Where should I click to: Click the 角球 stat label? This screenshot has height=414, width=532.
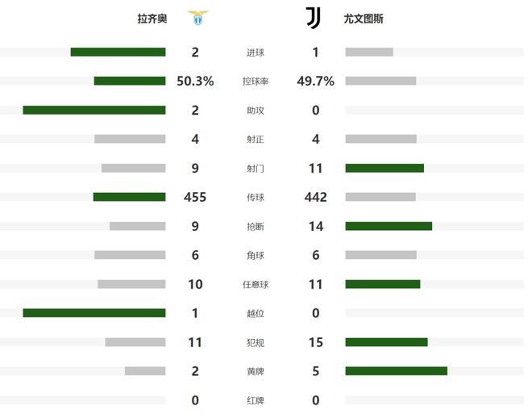(256, 255)
